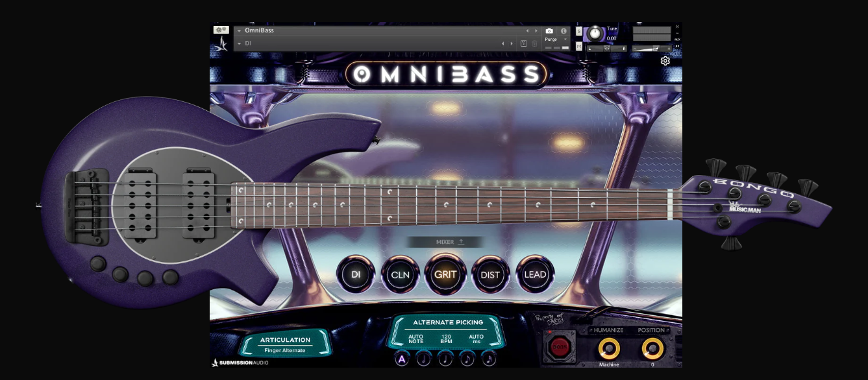Image resolution: width=868 pixels, height=380 pixels.
Task: Open snapshot view with camera icon
Action: [x=549, y=30]
